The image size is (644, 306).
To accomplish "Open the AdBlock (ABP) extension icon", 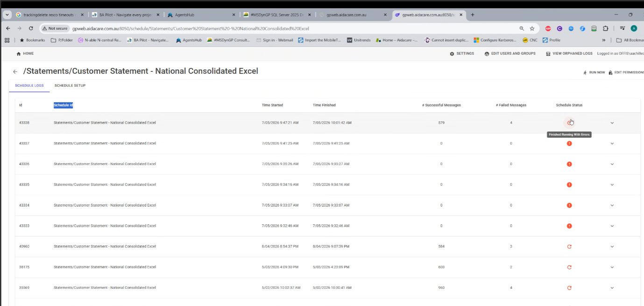I will (548, 28).
